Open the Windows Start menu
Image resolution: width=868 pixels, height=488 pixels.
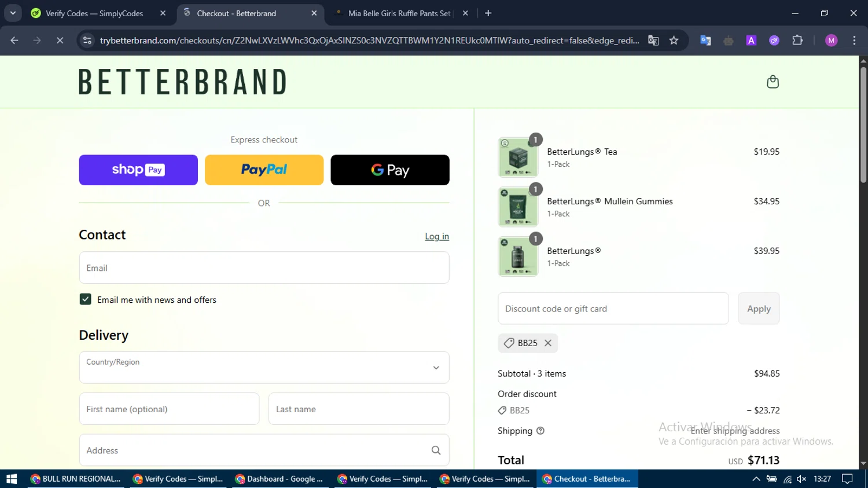pyautogui.click(x=12, y=479)
